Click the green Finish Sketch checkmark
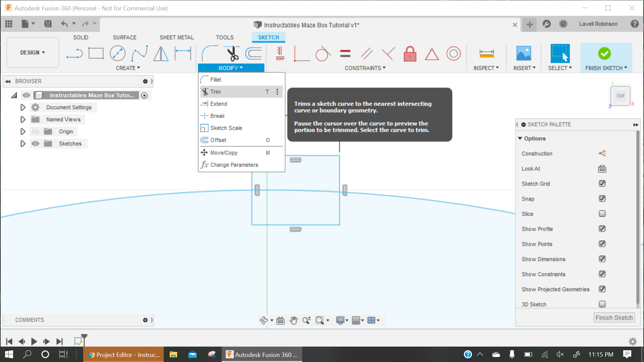644x362 pixels. tap(604, 53)
